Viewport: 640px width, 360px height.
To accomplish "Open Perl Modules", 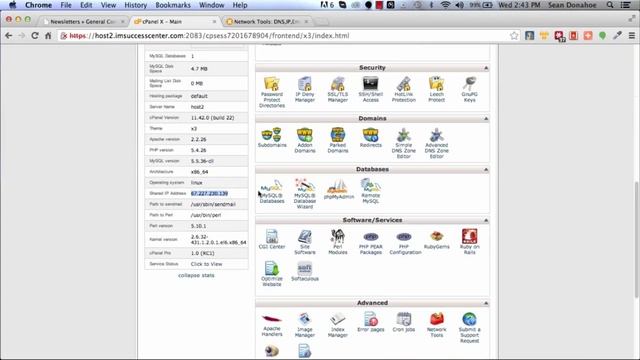I will point(338,242).
